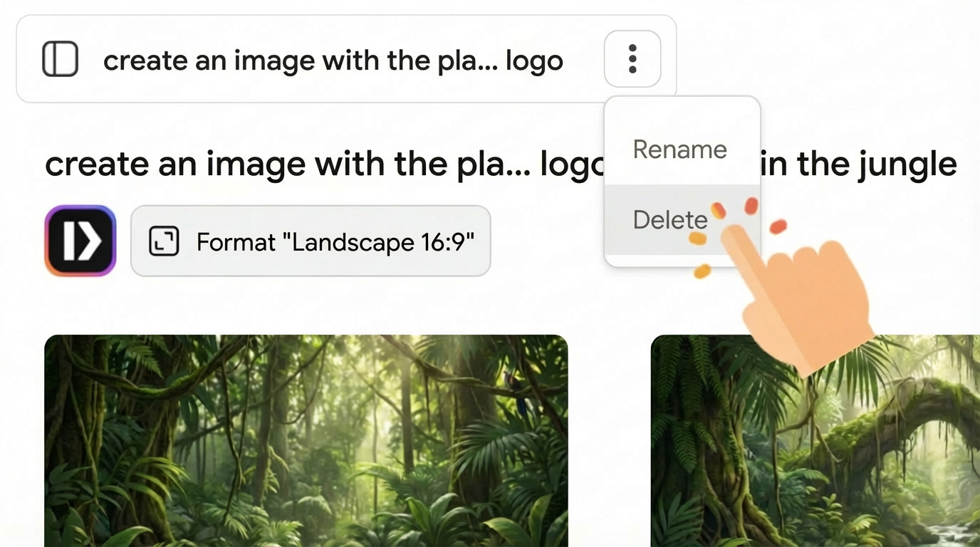Open the three-dot more options menu
The image size is (980, 547).
(632, 59)
